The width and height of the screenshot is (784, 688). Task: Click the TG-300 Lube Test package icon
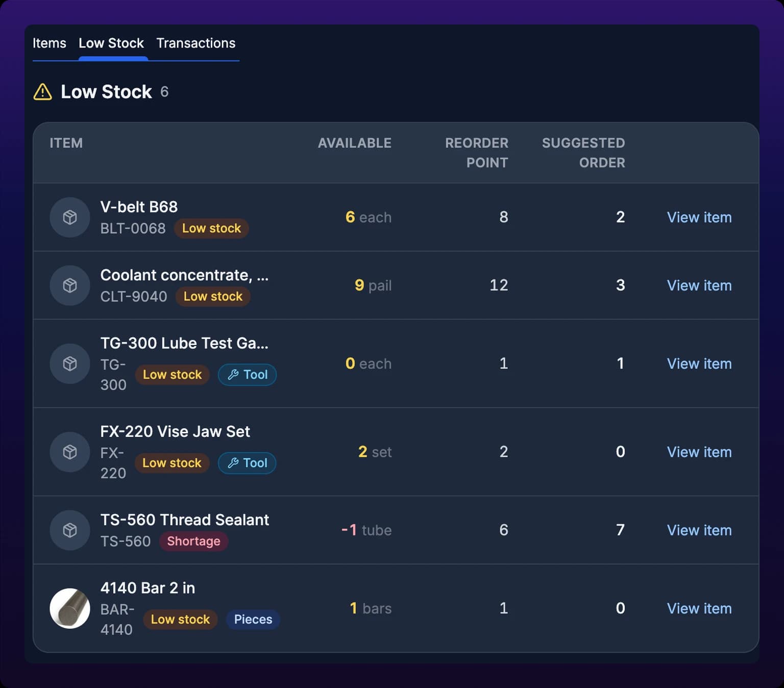pyautogui.click(x=70, y=363)
